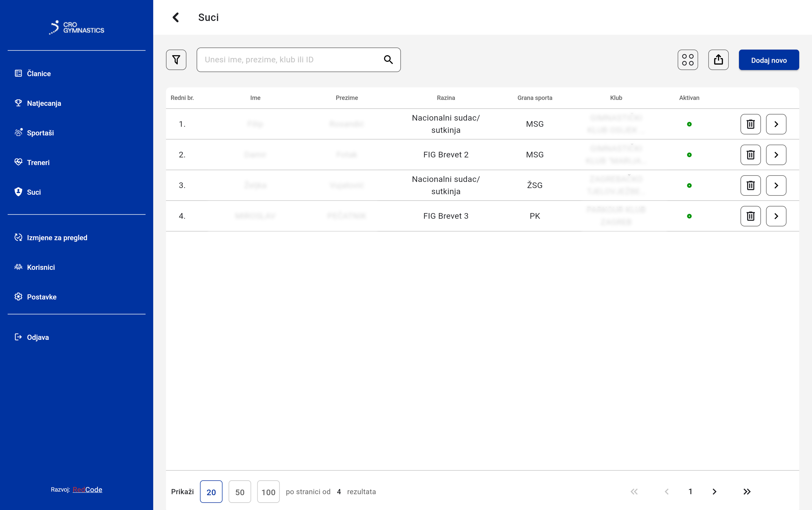Open details of row 2 judge
The height and width of the screenshot is (510, 812).
(776, 155)
